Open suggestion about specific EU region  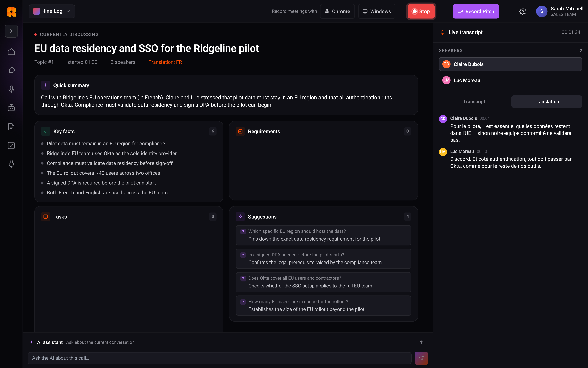coord(323,235)
